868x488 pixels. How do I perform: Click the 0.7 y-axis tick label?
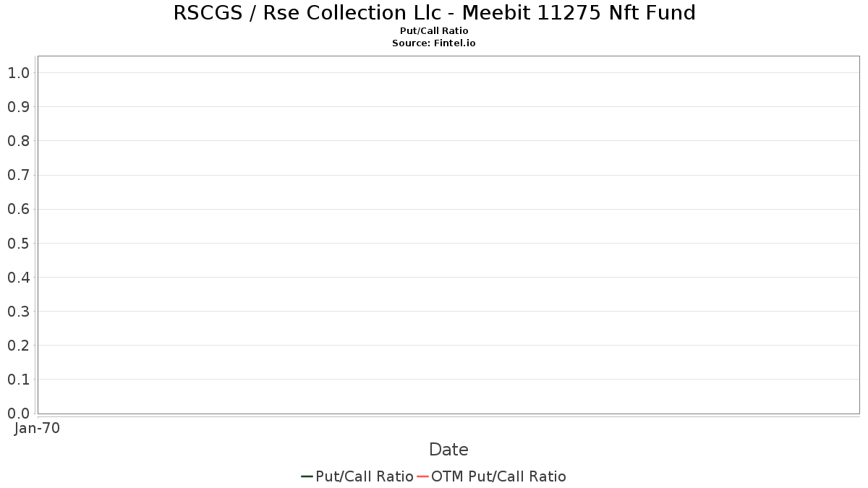coord(18,175)
